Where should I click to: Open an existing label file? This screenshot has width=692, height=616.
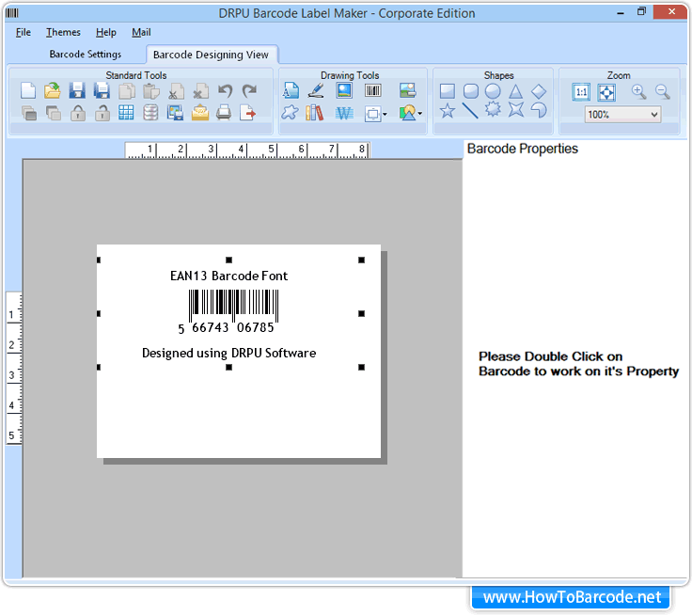click(53, 91)
